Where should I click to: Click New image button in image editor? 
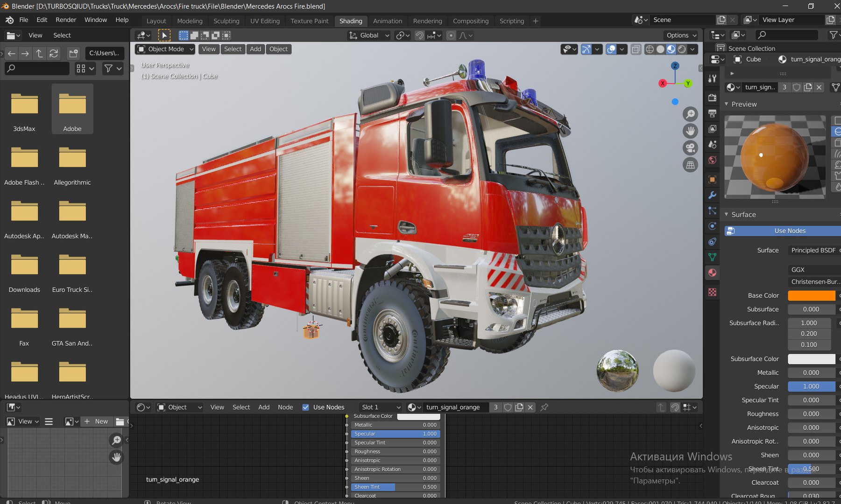click(97, 421)
